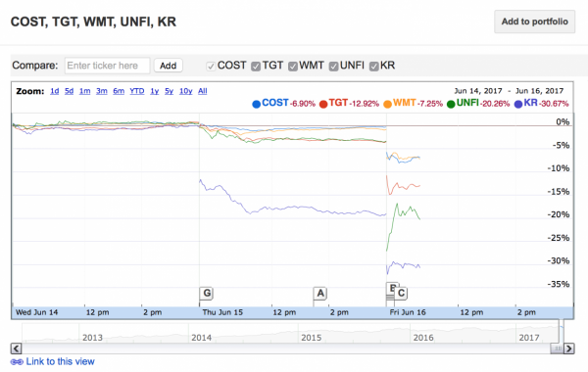Click the C news flag marker
Viewport: 588px width, 372px height.
tap(401, 293)
